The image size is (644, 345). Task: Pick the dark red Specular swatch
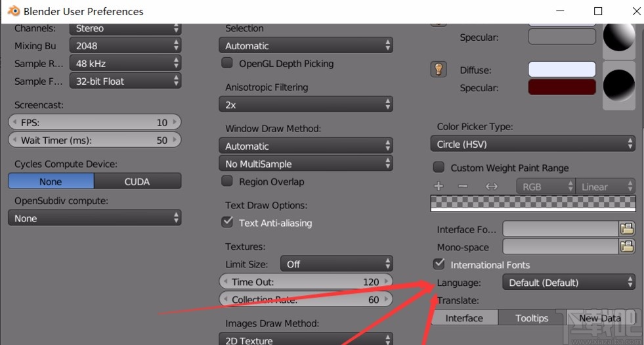click(x=562, y=87)
